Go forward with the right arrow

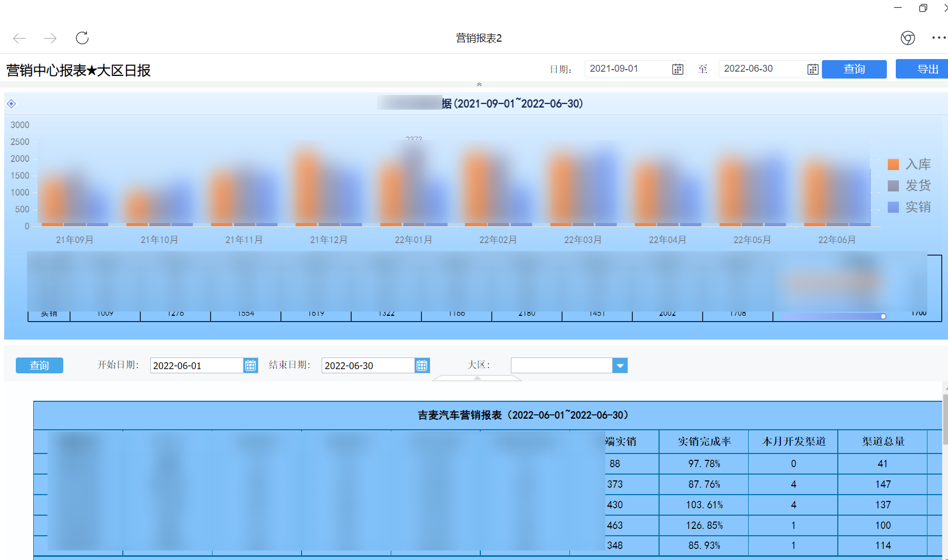(50, 38)
